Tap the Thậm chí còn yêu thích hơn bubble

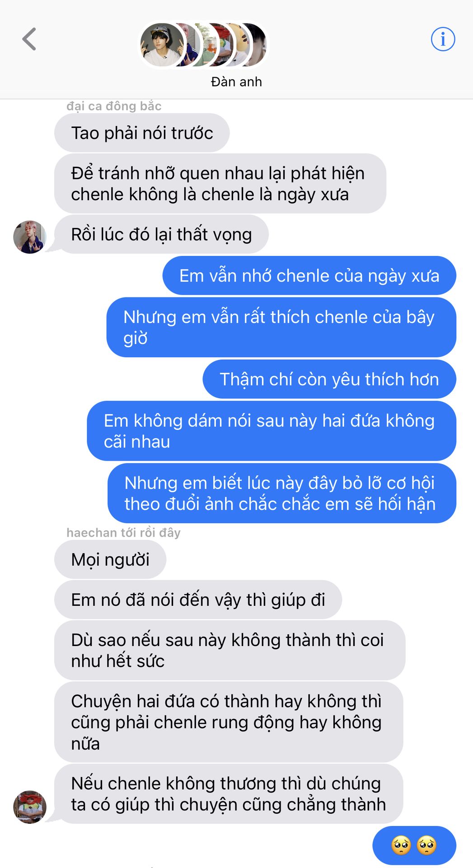point(329,379)
